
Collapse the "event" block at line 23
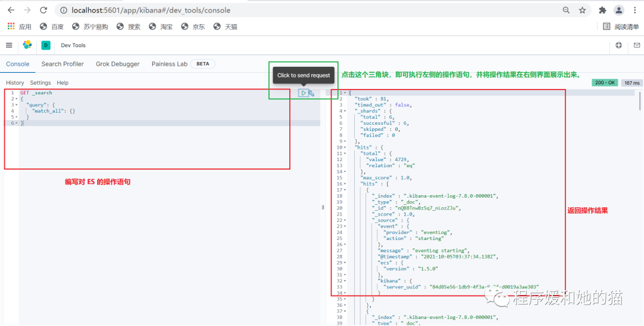(x=345, y=226)
